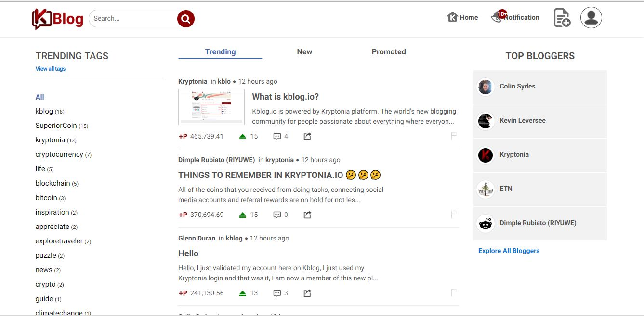644x316 pixels.
Task: Click the KBlog logo
Action: pos(57,19)
